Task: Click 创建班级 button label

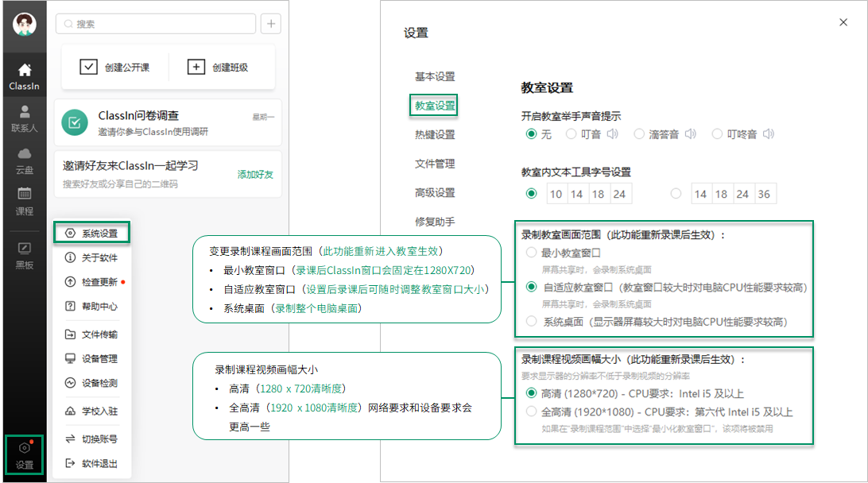Action: pos(231,68)
